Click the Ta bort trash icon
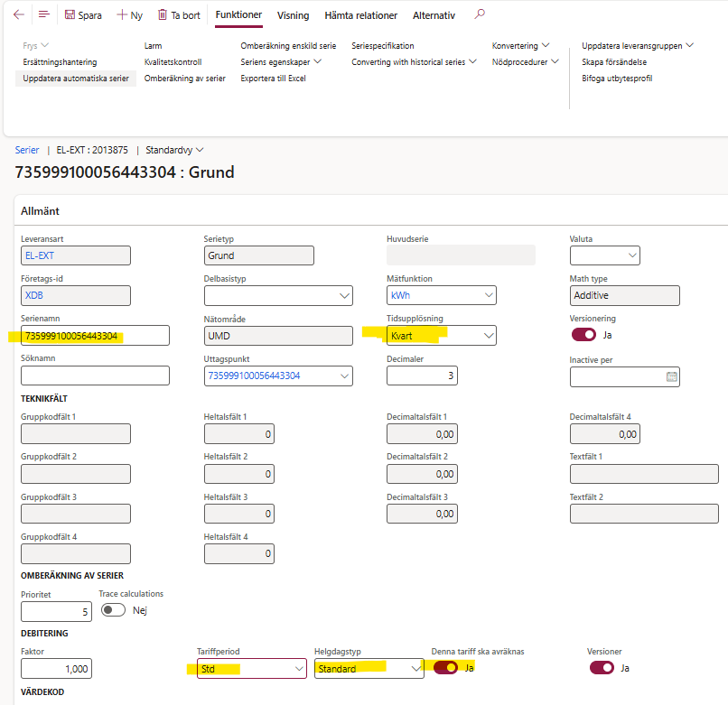728x705 pixels. coord(163,15)
